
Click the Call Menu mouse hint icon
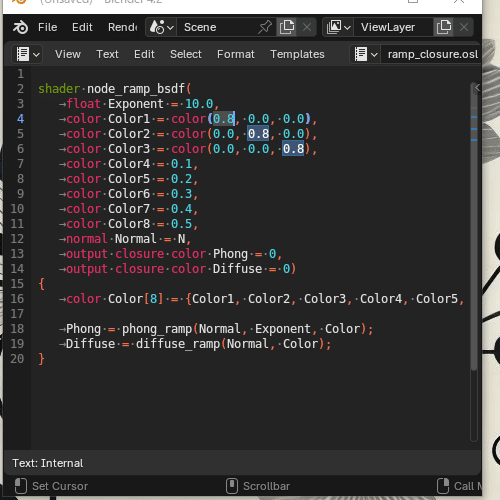click(x=443, y=486)
